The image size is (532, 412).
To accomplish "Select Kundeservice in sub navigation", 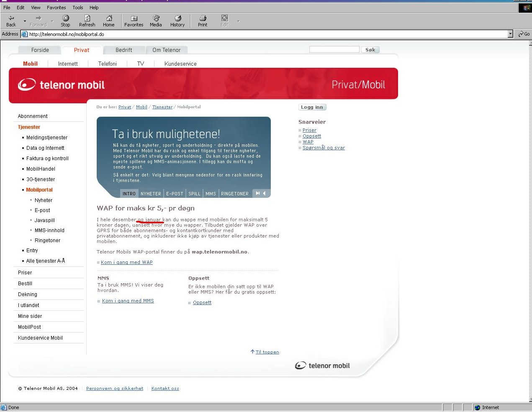I will [x=180, y=64].
